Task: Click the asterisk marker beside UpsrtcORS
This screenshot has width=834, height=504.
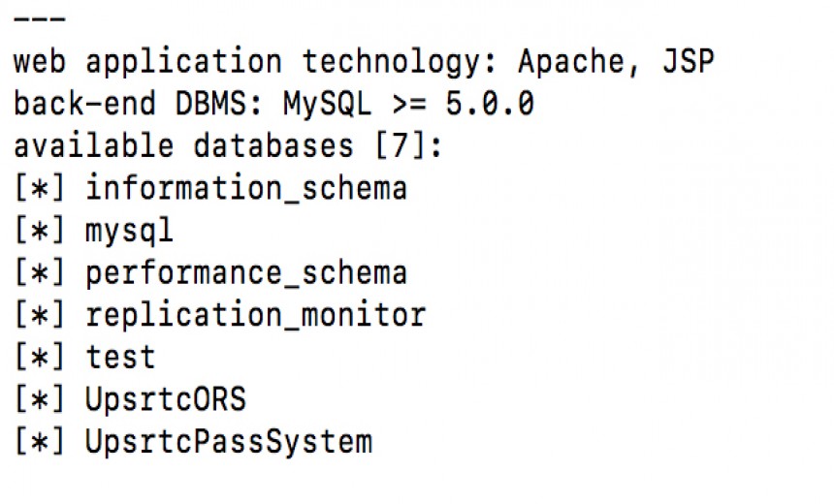Action: pyautogui.click(x=40, y=398)
